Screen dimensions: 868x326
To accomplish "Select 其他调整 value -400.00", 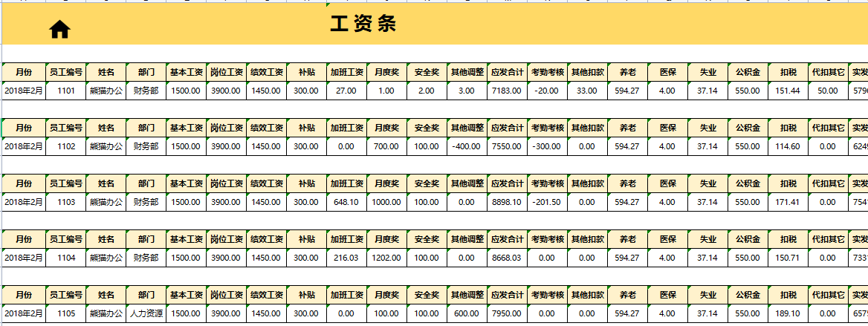I will 467,147.
